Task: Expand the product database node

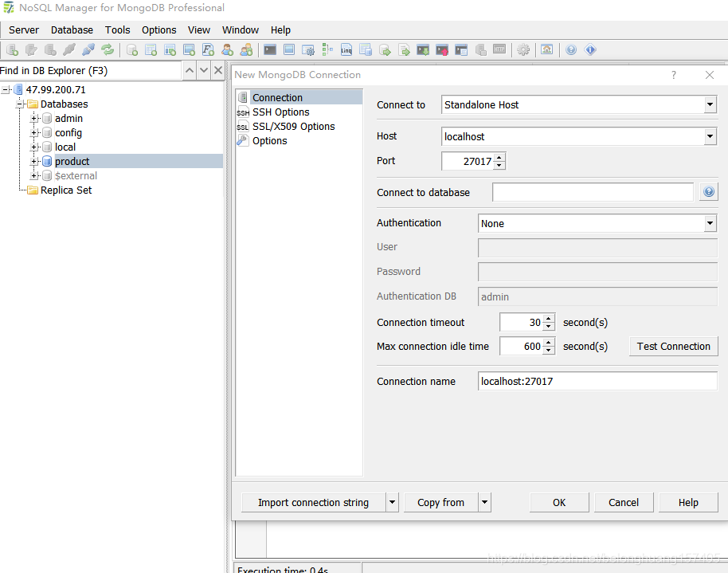Action: [33, 162]
